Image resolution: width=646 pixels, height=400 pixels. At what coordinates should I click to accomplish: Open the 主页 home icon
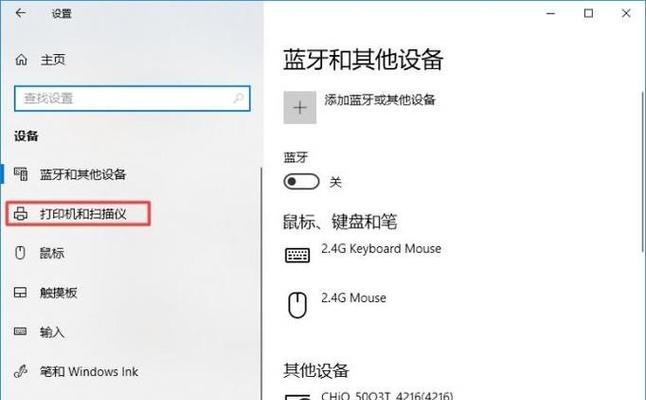pyautogui.click(x=21, y=60)
